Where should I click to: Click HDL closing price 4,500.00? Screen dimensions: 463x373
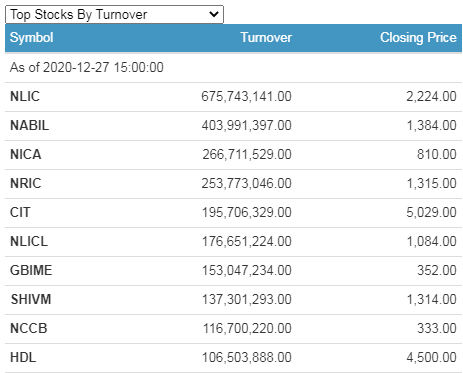tap(431, 358)
